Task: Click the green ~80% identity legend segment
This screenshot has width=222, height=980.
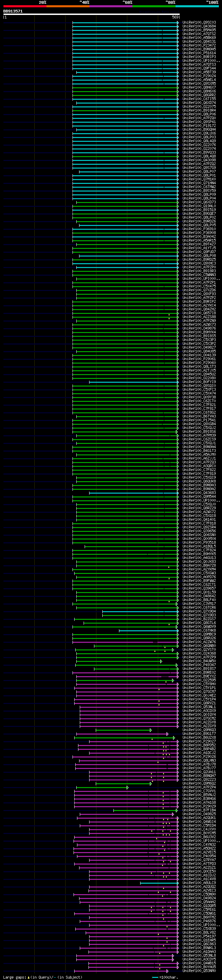Action: click(154, 6)
